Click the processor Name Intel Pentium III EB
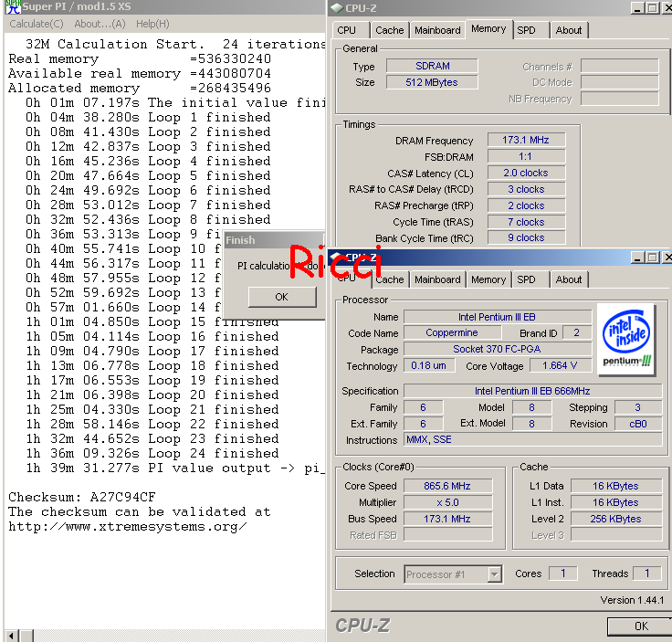 497,317
